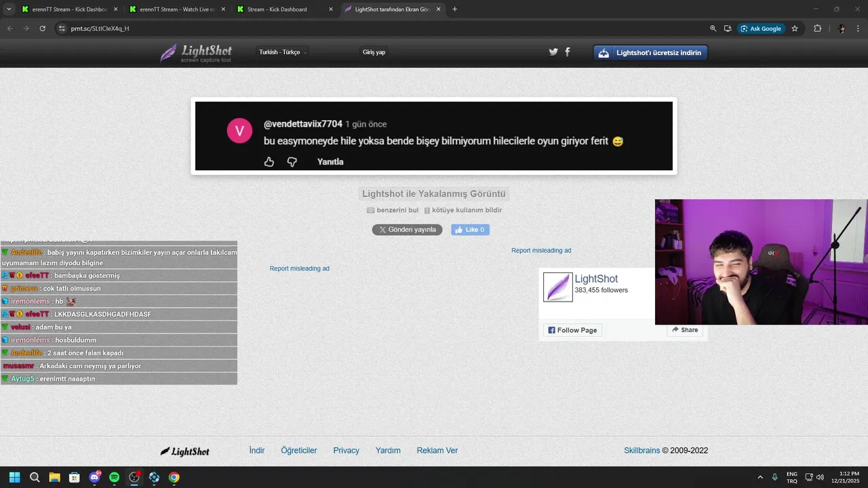Open a new browser tab with plus
The image size is (868, 488).
tap(454, 9)
